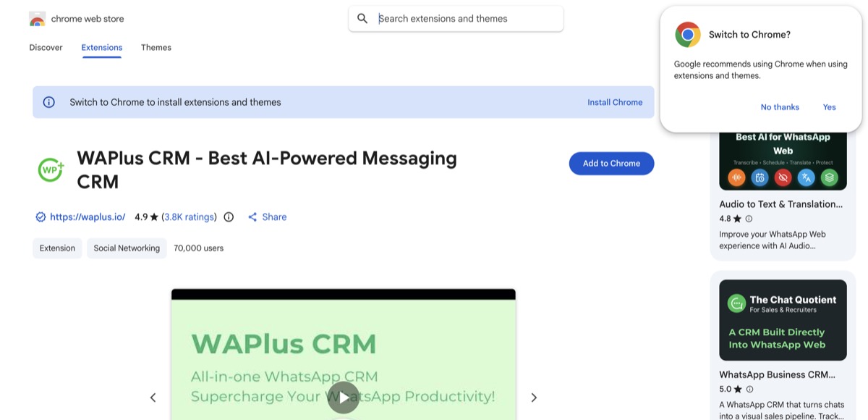Focus the Search extensions and themes field
The width and height of the screenshot is (868, 420).
pos(456,19)
